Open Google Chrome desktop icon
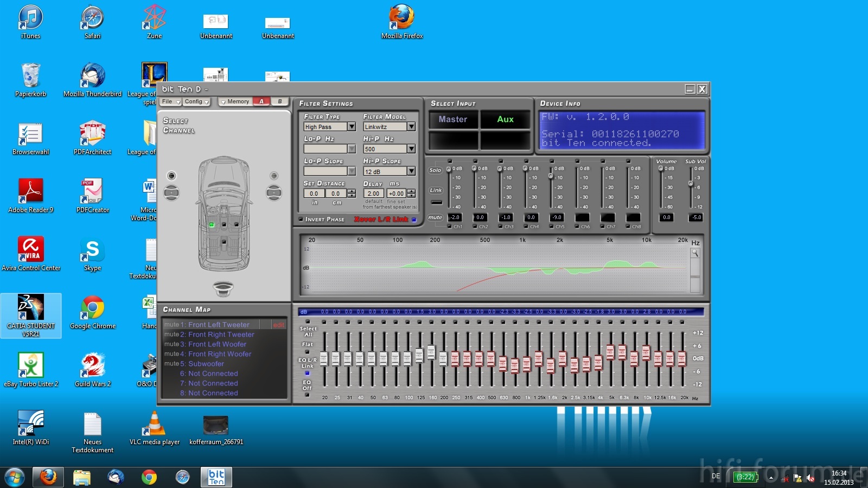The width and height of the screenshot is (868, 488). (x=93, y=312)
